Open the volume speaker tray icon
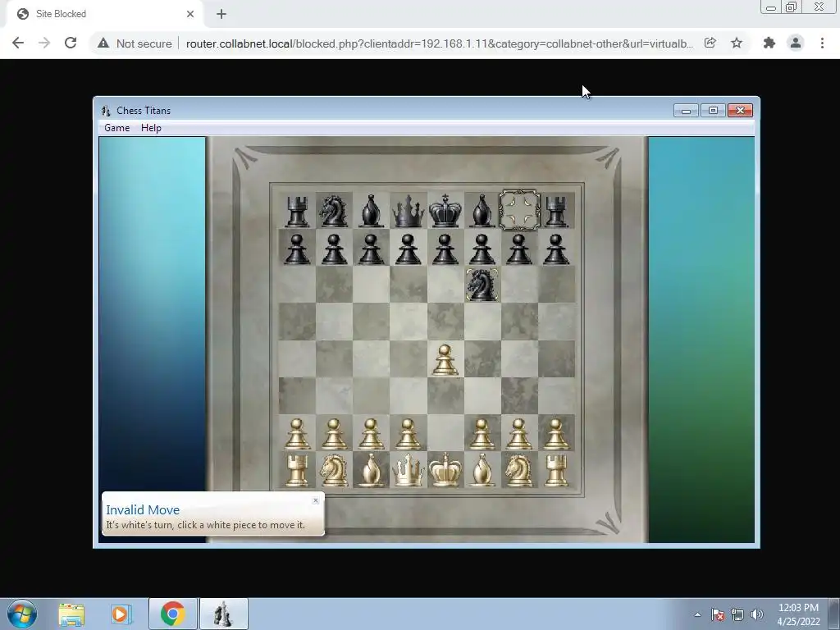The width and height of the screenshot is (840, 630). (x=757, y=614)
